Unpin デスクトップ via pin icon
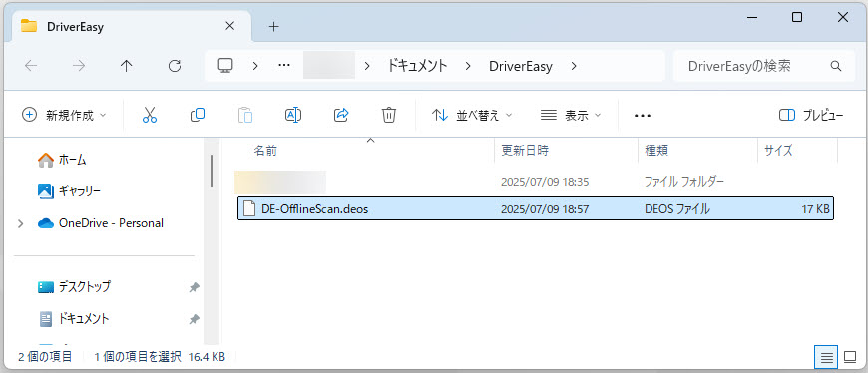 pyautogui.click(x=194, y=287)
